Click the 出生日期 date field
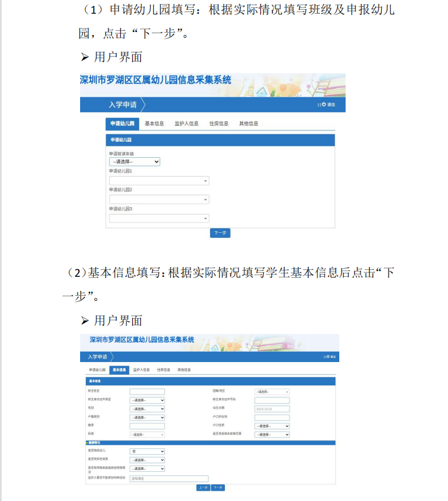448x501 pixels. 272,409
